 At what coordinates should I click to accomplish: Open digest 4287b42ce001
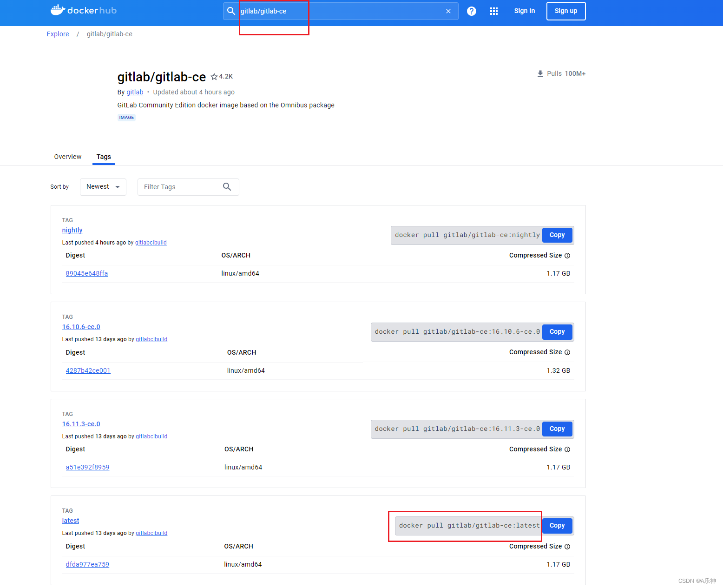pos(88,370)
